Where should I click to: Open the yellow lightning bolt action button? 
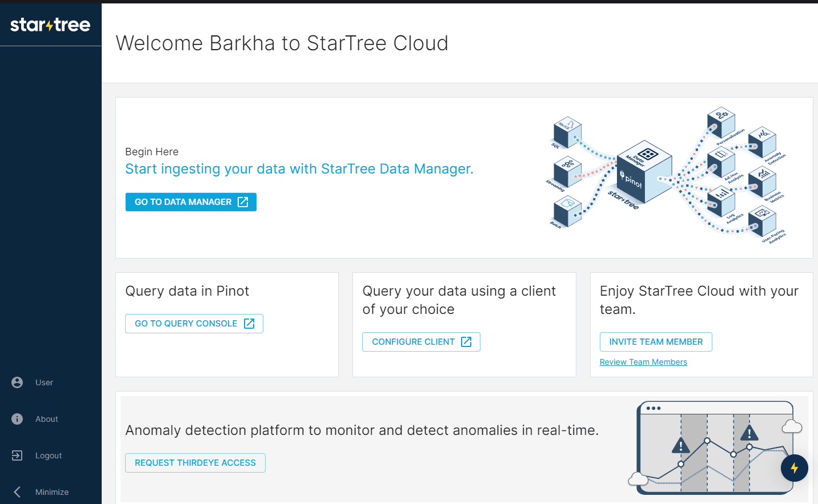[x=795, y=468]
